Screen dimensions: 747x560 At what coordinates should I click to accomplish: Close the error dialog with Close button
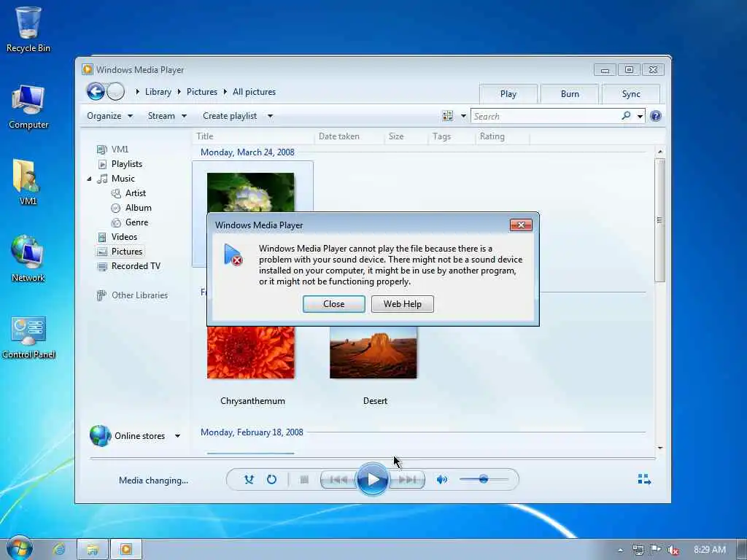pos(333,304)
